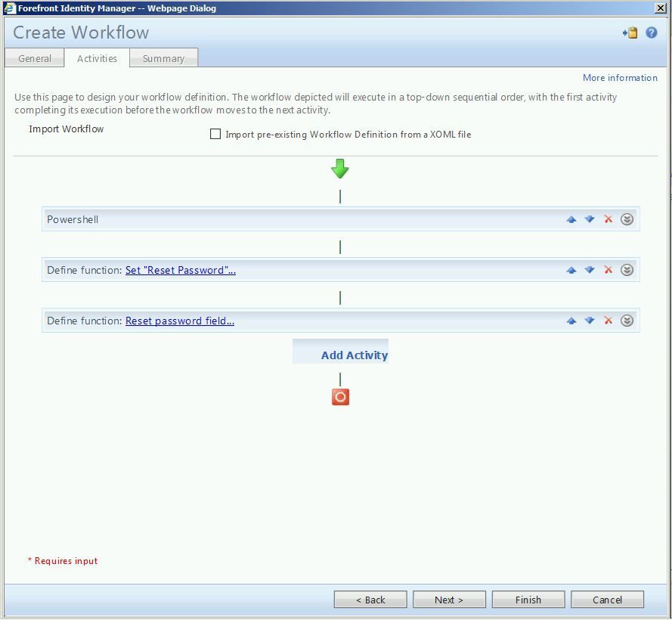
Task: Switch to the General tab
Action: [x=35, y=58]
